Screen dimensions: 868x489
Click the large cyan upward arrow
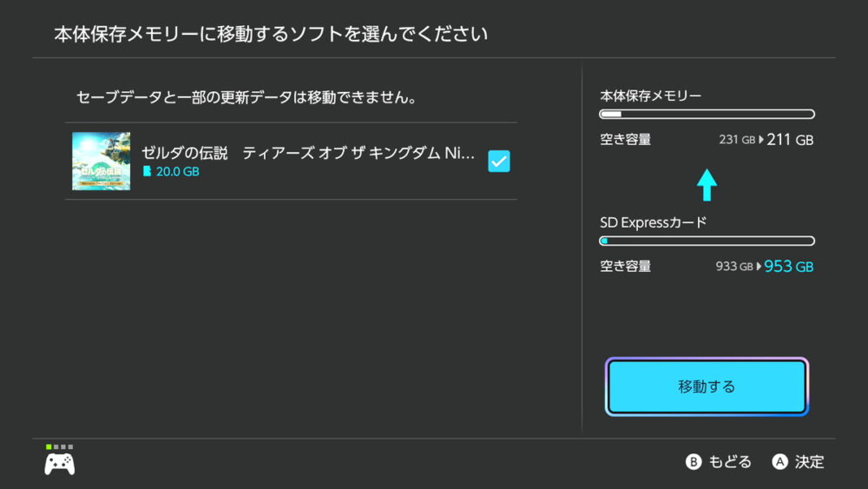pyautogui.click(x=707, y=184)
